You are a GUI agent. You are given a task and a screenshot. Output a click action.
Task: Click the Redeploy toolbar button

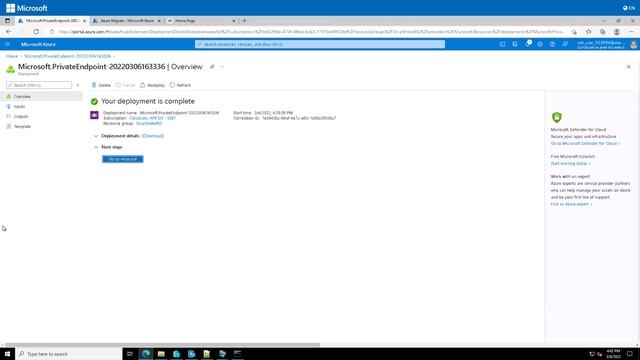point(152,85)
